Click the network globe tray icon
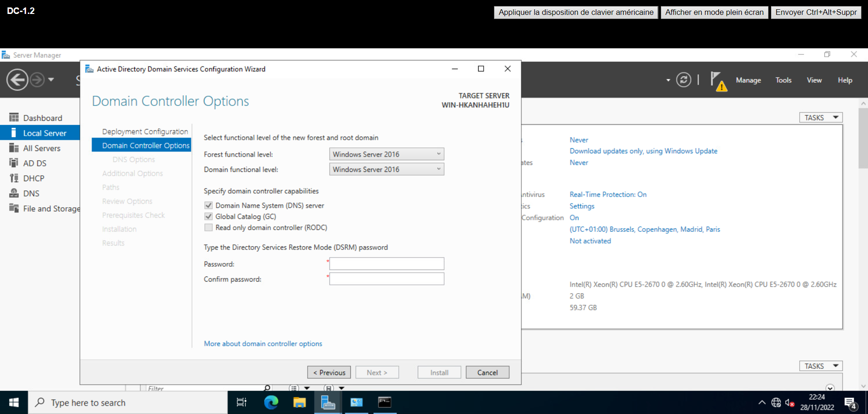The image size is (868, 414). pyautogui.click(x=776, y=403)
